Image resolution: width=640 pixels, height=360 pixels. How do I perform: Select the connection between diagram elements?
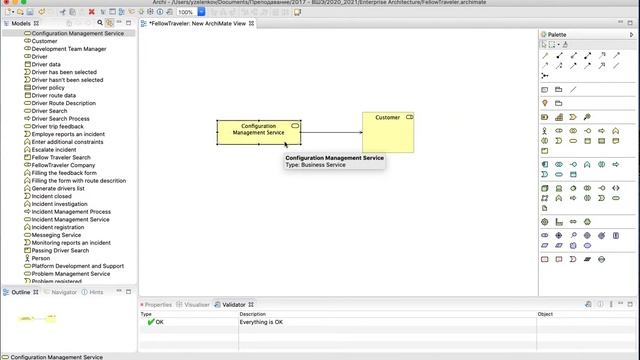point(331,132)
